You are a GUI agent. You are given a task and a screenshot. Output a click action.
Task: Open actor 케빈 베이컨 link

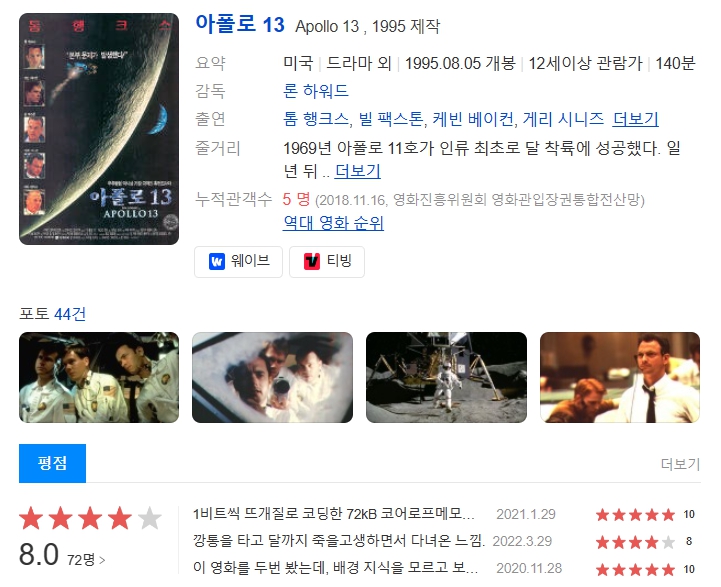(x=473, y=119)
